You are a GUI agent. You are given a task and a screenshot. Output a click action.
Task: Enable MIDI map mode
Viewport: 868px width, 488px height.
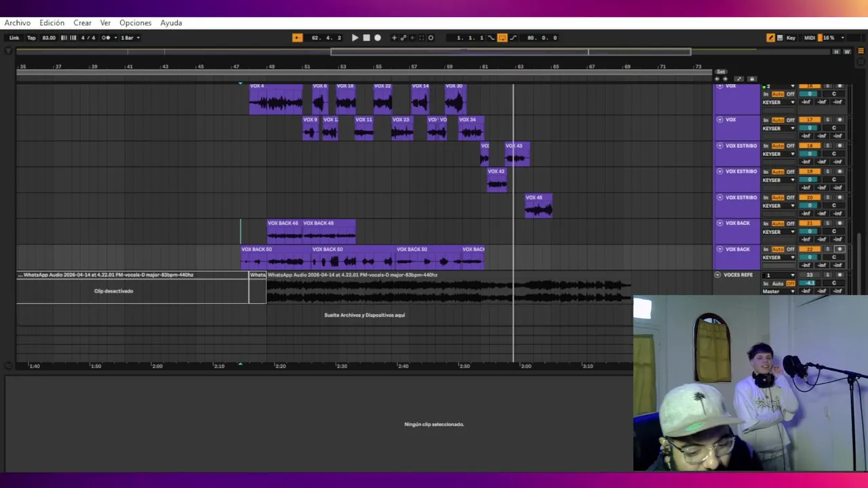(x=810, y=38)
